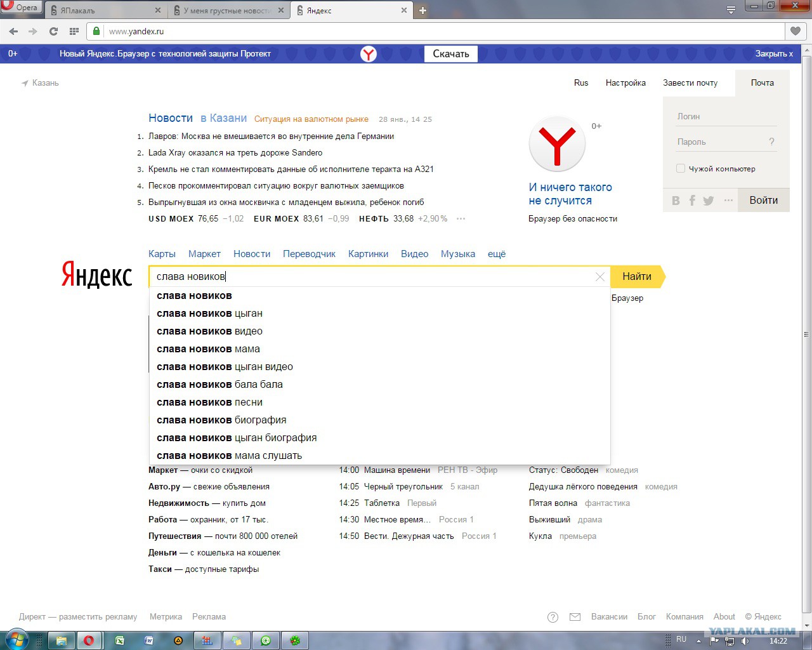The image size is (812, 650).
Task: Click the envelope feedback icon in the footer
Action: point(575,617)
